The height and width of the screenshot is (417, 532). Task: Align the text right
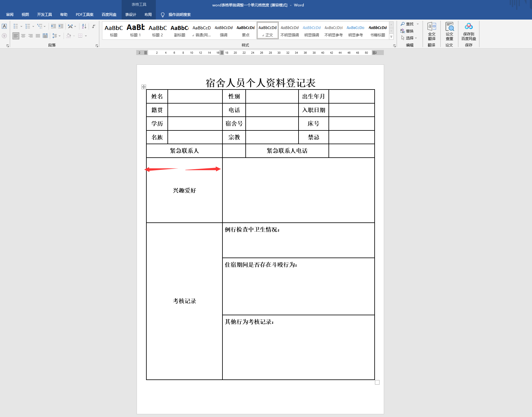[31, 36]
